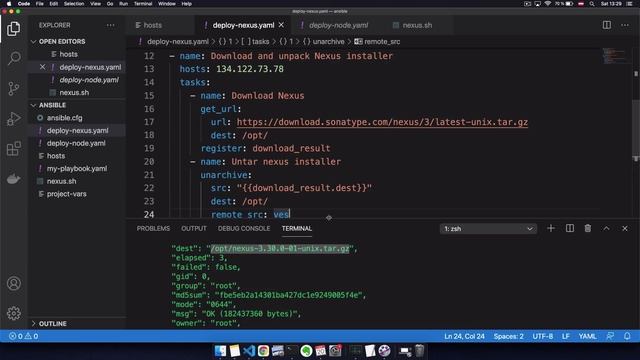The height and width of the screenshot is (360, 640).
Task: Open Trash from the Dock
Action: (x=420, y=351)
